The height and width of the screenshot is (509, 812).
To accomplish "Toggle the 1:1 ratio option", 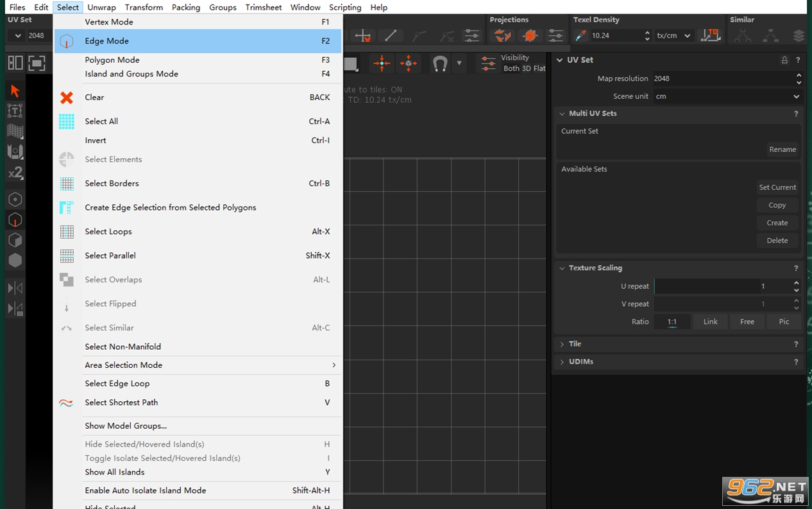I will click(672, 322).
